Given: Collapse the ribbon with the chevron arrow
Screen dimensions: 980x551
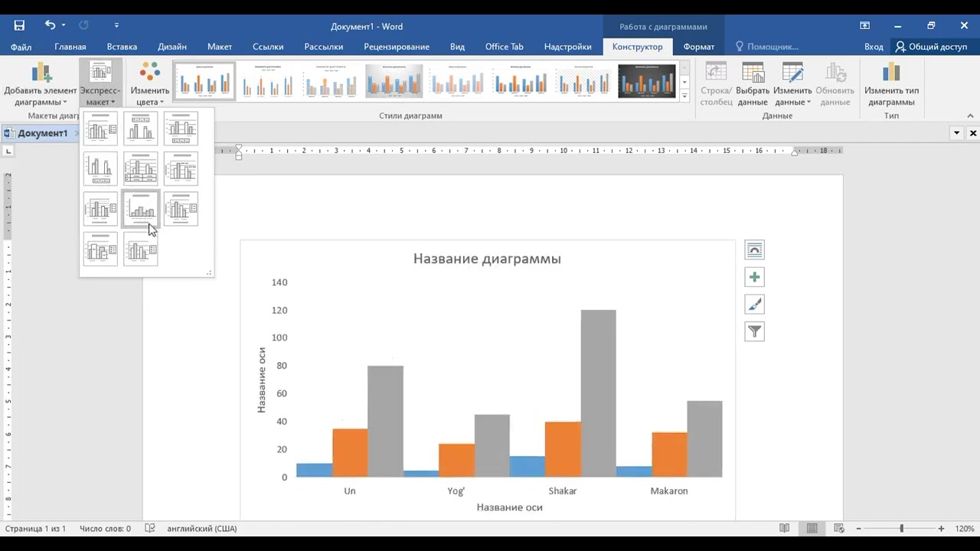Looking at the screenshot, I should point(971,116).
